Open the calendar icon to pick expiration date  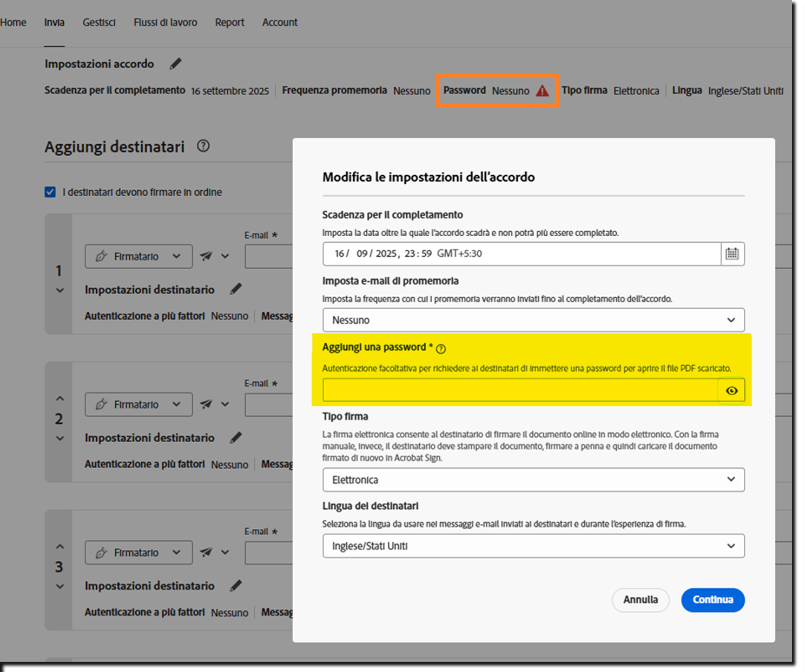[x=733, y=254]
